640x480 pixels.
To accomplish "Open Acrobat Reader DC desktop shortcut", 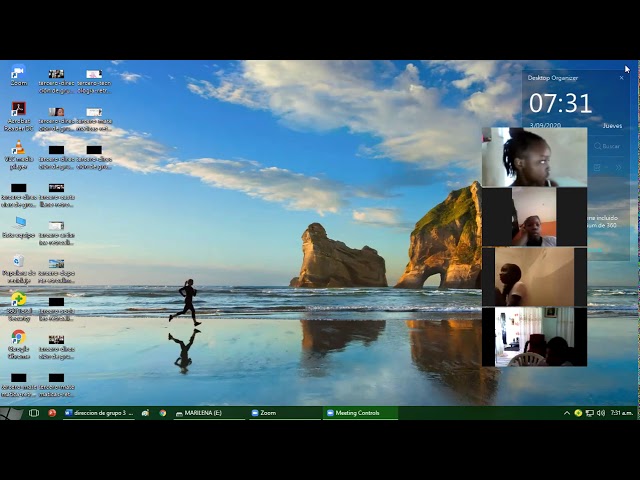I will (x=18, y=116).
